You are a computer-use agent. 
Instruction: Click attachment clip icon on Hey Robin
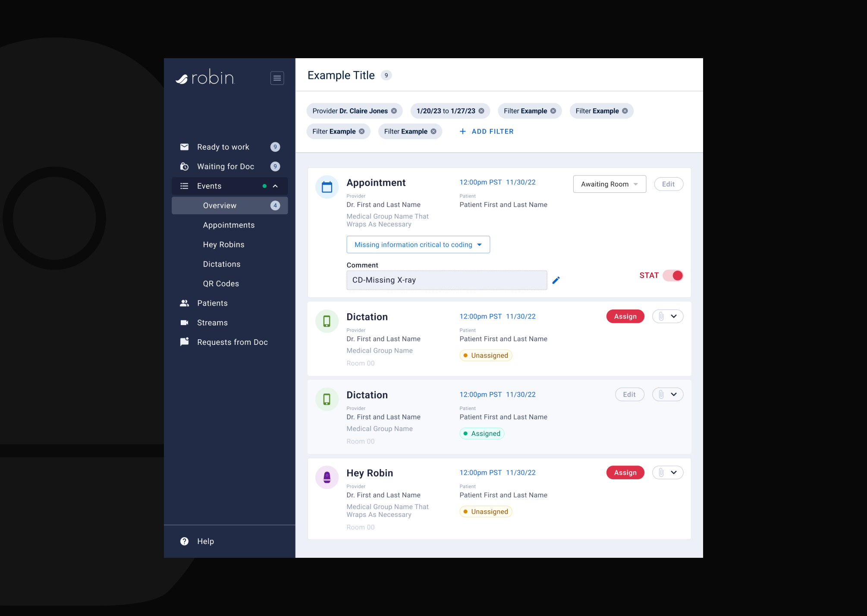click(x=661, y=472)
